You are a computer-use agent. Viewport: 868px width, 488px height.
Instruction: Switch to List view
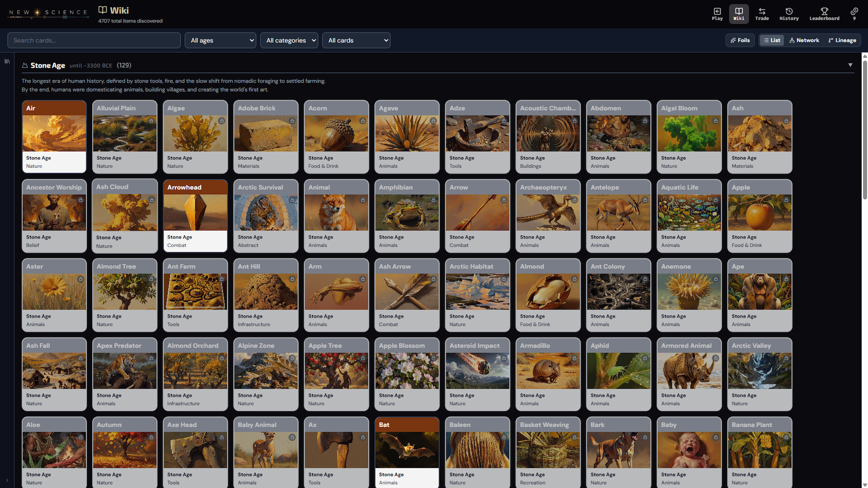click(x=772, y=40)
